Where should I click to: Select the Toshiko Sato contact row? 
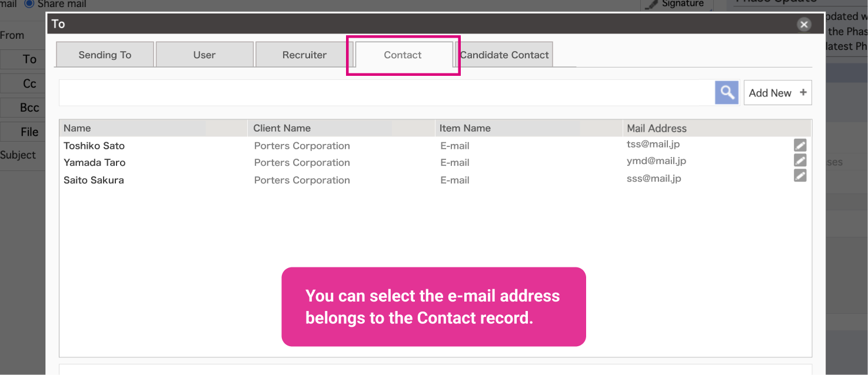tap(94, 146)
